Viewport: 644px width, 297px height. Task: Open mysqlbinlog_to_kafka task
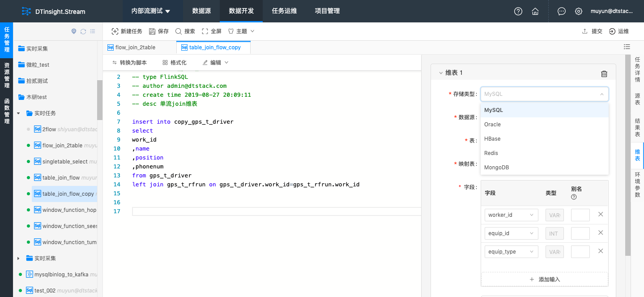61,275
